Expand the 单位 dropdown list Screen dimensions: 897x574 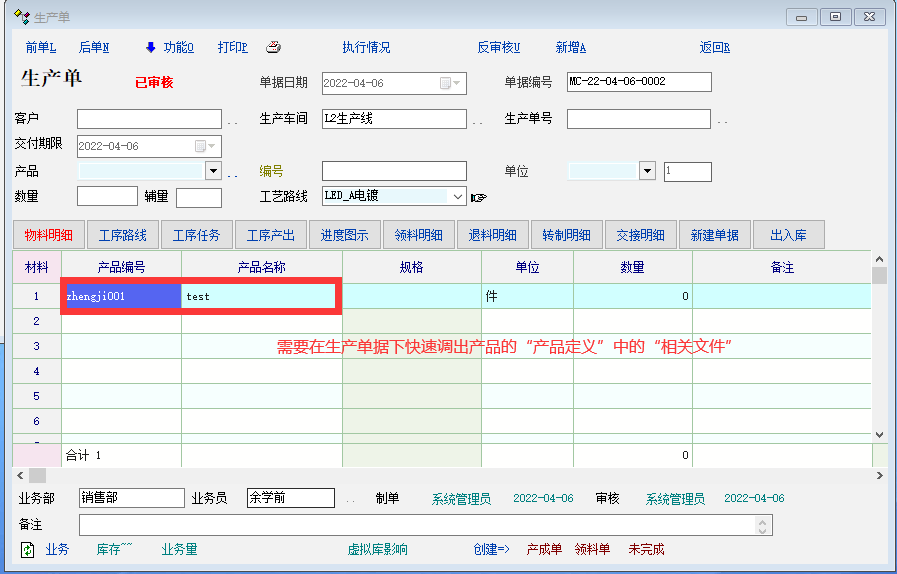(647, 171)
